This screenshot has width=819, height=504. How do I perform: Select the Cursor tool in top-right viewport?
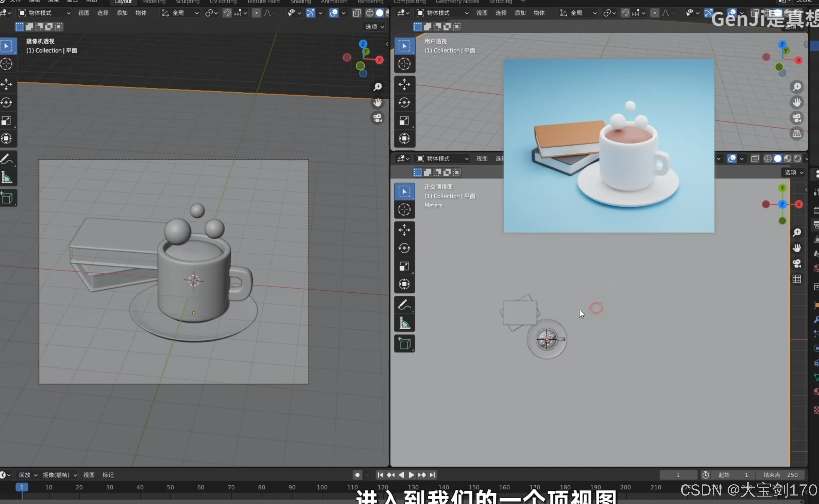click(x=404, y=64)
